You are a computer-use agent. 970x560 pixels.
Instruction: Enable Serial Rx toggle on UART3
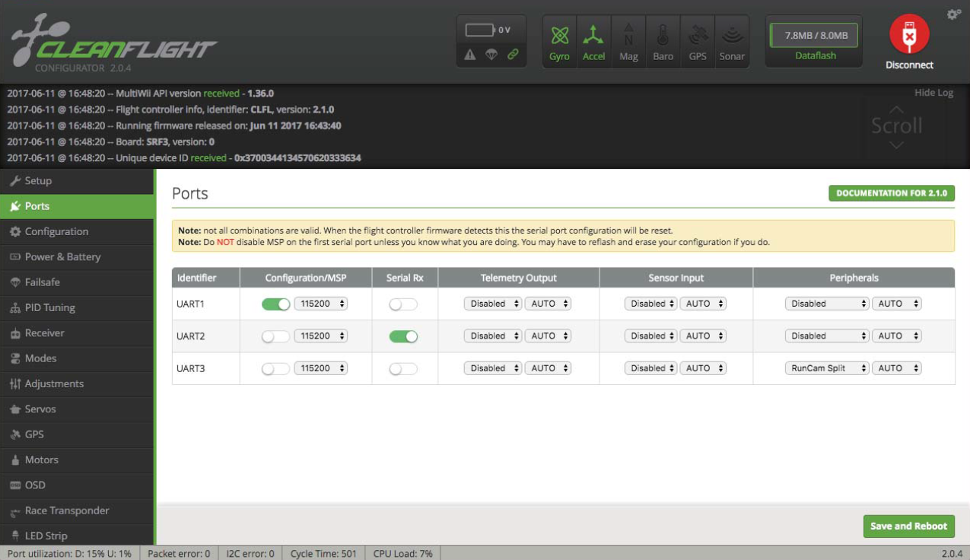[403, 368]
